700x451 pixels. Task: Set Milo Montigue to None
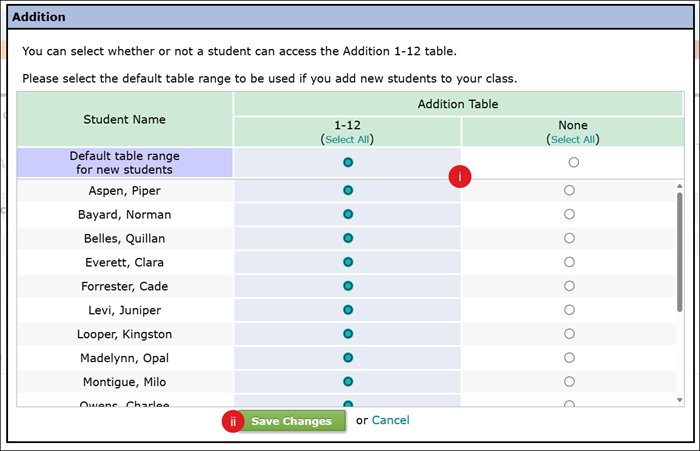pos(569,382)
